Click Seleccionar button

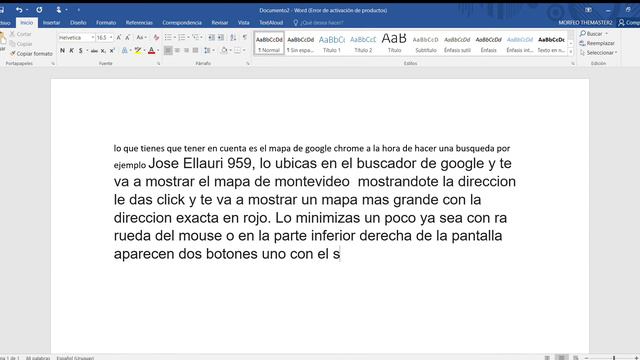point(598,53)
